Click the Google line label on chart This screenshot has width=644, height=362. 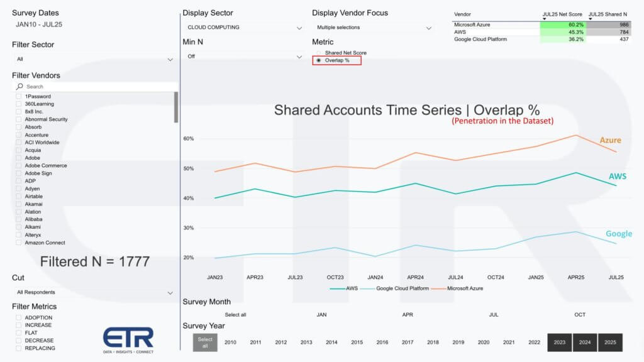[619, 234]
